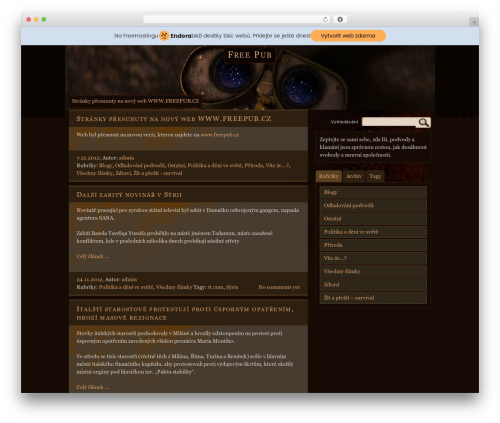Click the download icon beside the address bar
This screenshot has height=423, width=500.
coord(340,19)
